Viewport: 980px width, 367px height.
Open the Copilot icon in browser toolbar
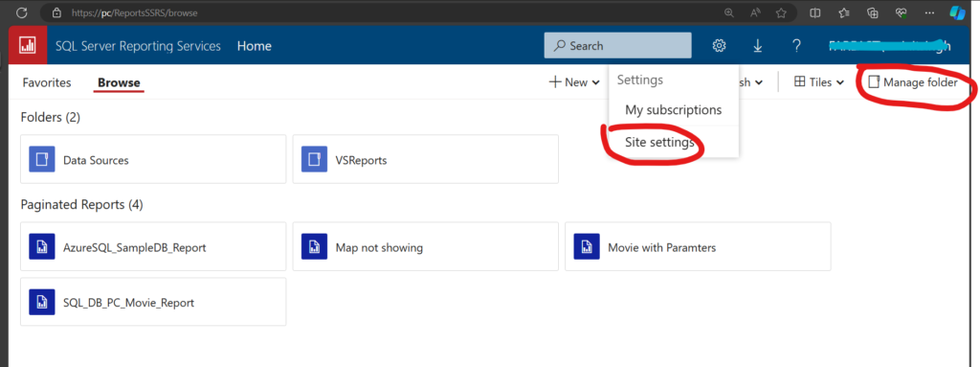point(957,12)
